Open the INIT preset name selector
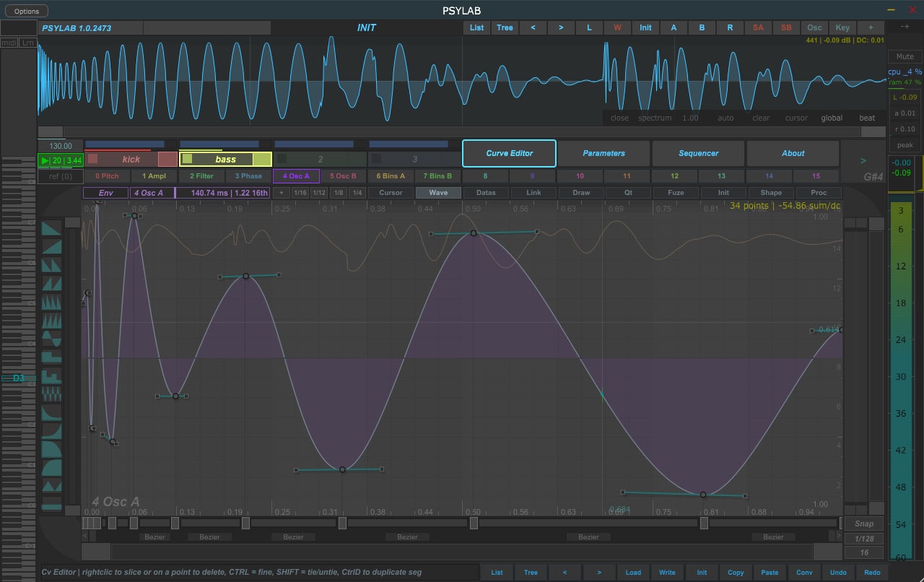 coord(366,27)
